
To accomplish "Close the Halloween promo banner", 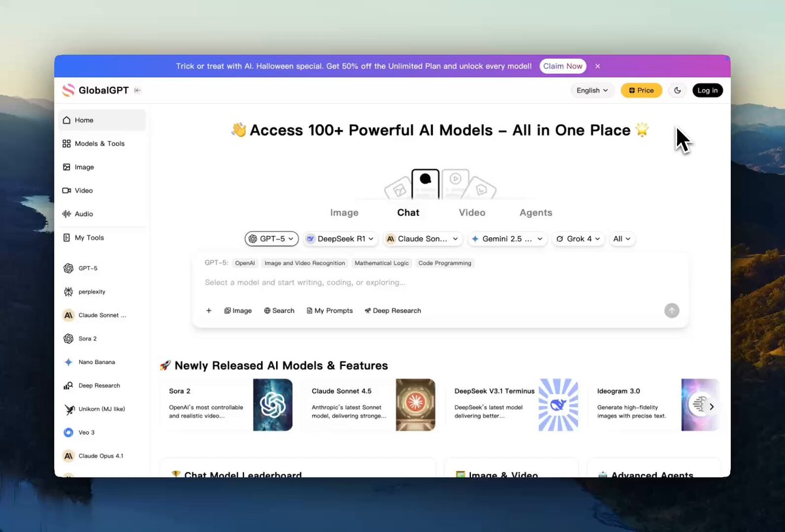I will (x=597, y=66).
